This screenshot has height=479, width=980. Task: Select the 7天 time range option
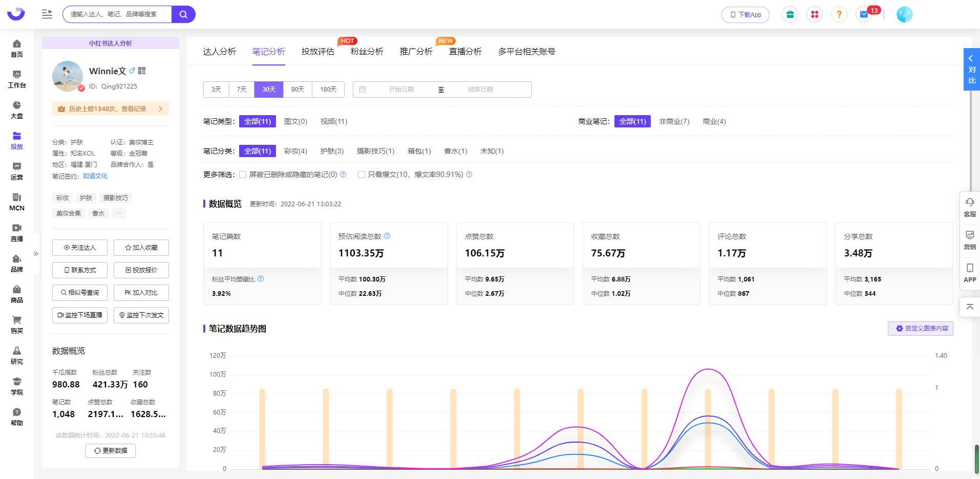coord(242,90)
